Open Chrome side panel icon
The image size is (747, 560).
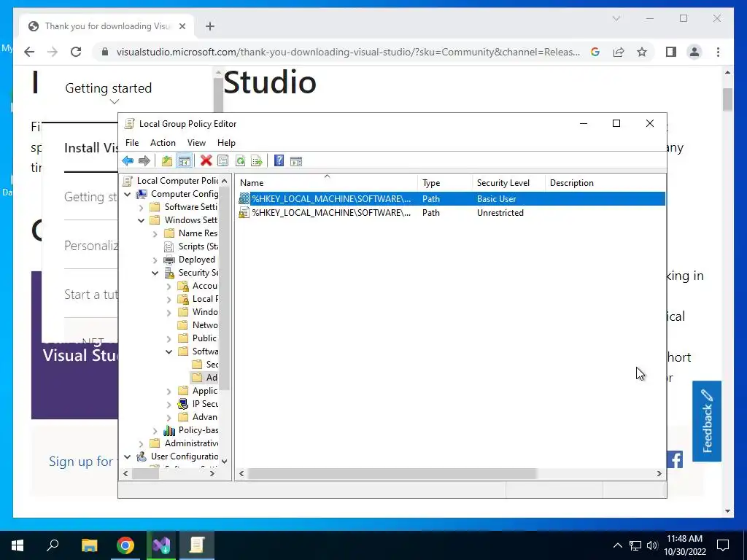coord(671,52)
